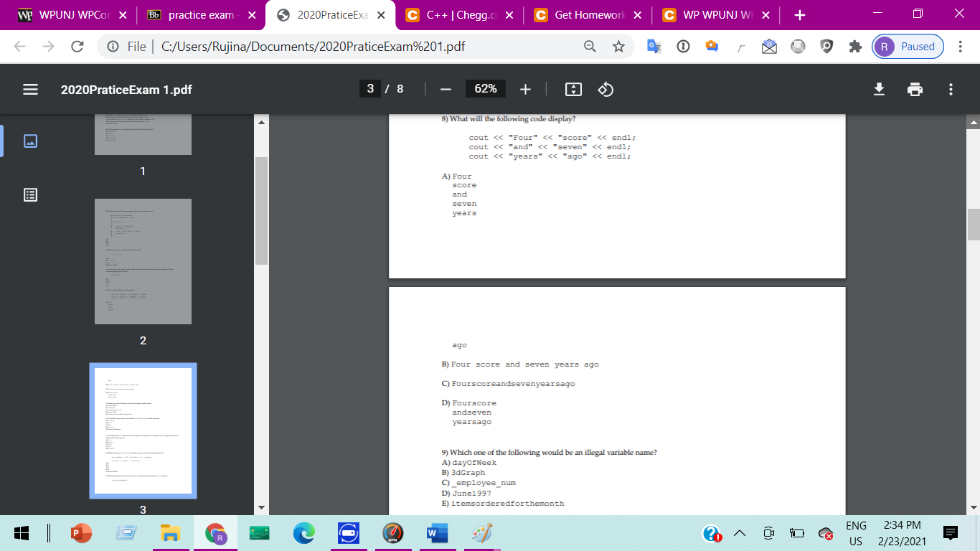Bookmark this page with the star icon

tap(618, 46)
